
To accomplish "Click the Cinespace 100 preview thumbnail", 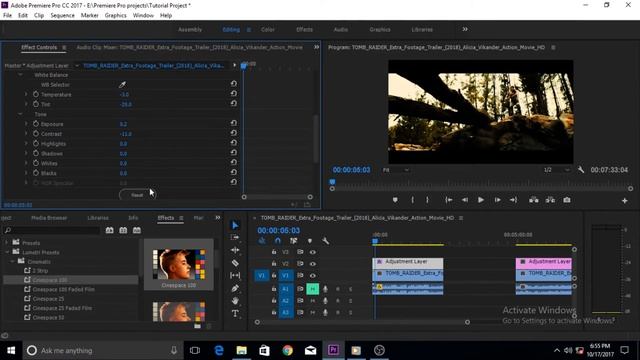I will pyautogui.click(x=179, y=264).
